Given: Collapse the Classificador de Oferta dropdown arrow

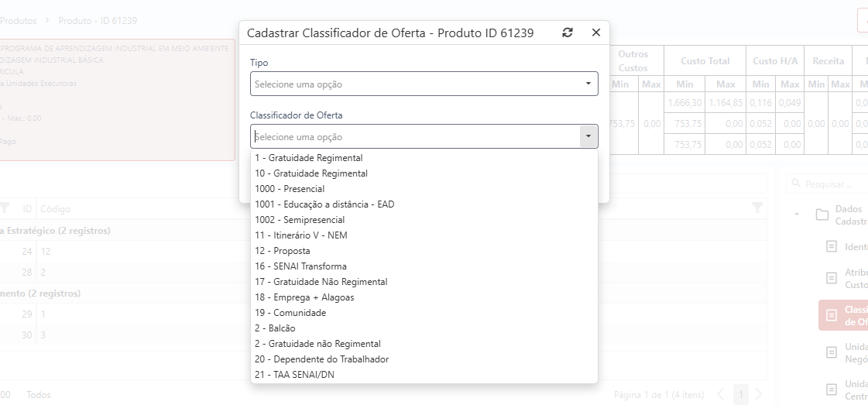Looking at the screenshot, I should (588, 136).
